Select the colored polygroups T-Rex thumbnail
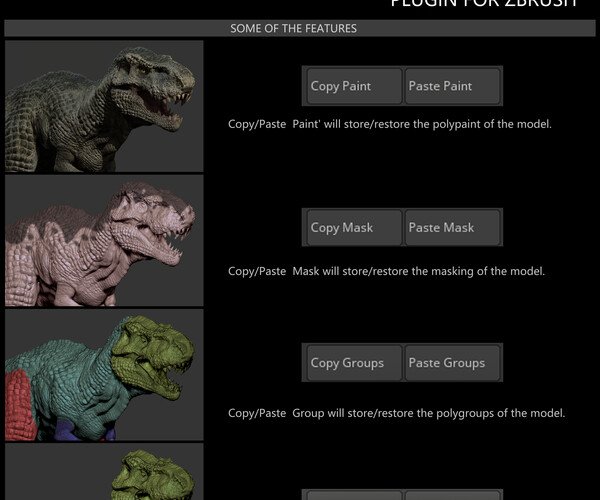This screenshot has width=600, height=500. tap(104, 375)
